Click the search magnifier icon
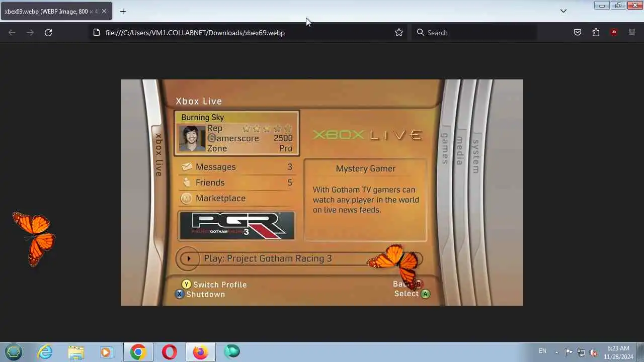Screen dimensions: 644x362 [421, 33]
